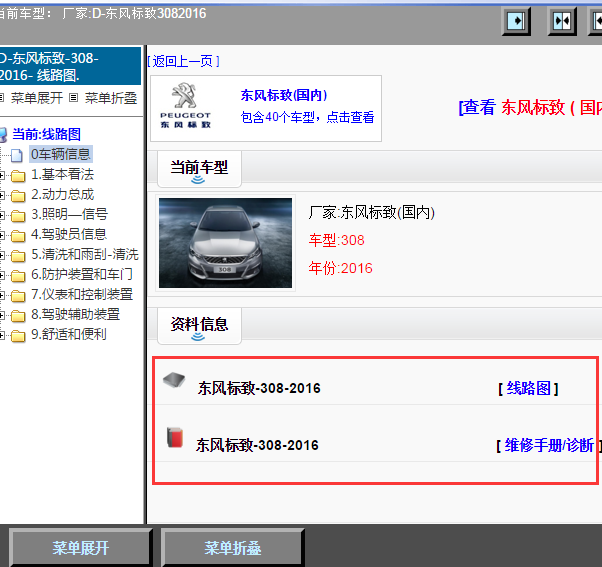Click 菜单折叠 link above the tree

(111, 98)
